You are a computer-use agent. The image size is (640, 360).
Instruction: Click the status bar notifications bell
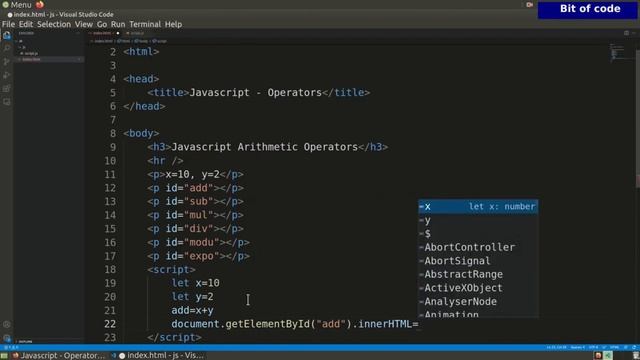coord(634,347)
